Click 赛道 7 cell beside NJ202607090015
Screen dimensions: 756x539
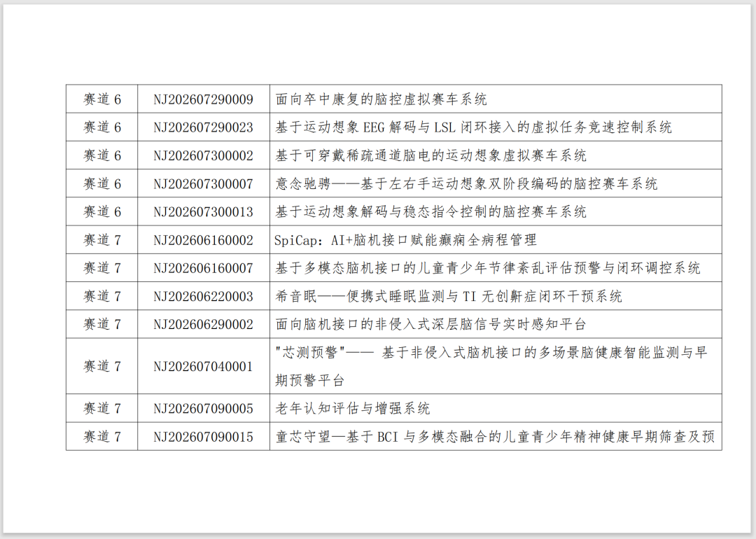(102, 437)
